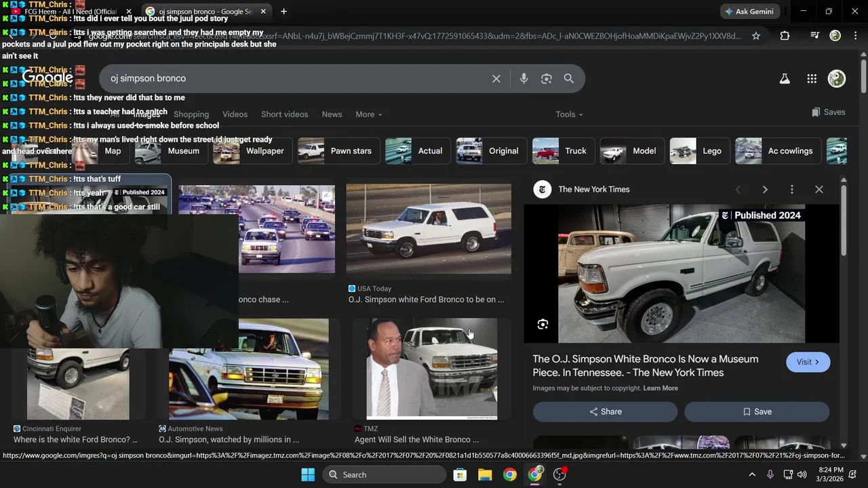Open Google Lens search by image
The width and height of the screenshot is (868, 488).
pyautogui.click(x=547, y=79)
